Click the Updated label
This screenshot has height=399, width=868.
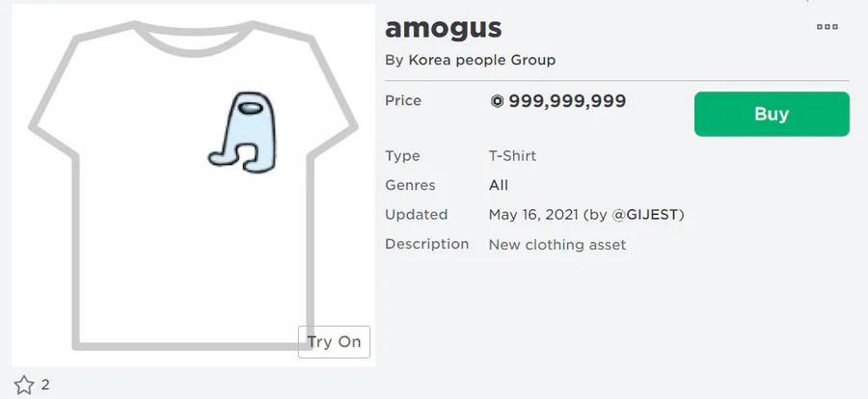coord(417,215)
